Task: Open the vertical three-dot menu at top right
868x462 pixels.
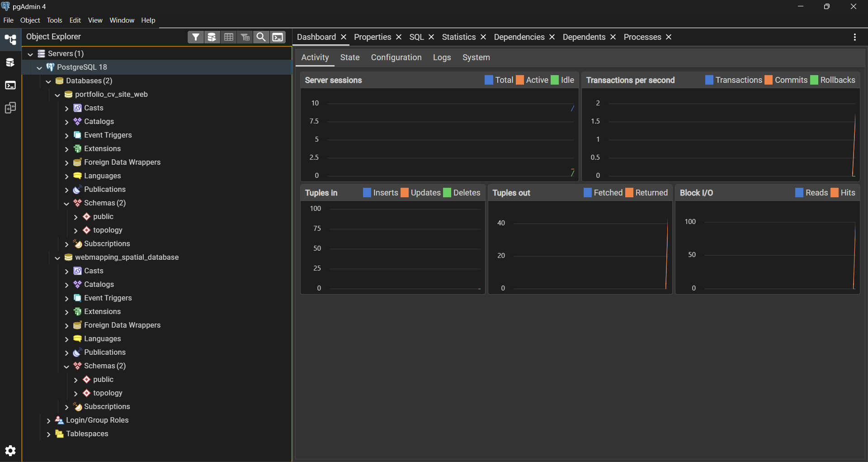Action: tap(854, 37)
